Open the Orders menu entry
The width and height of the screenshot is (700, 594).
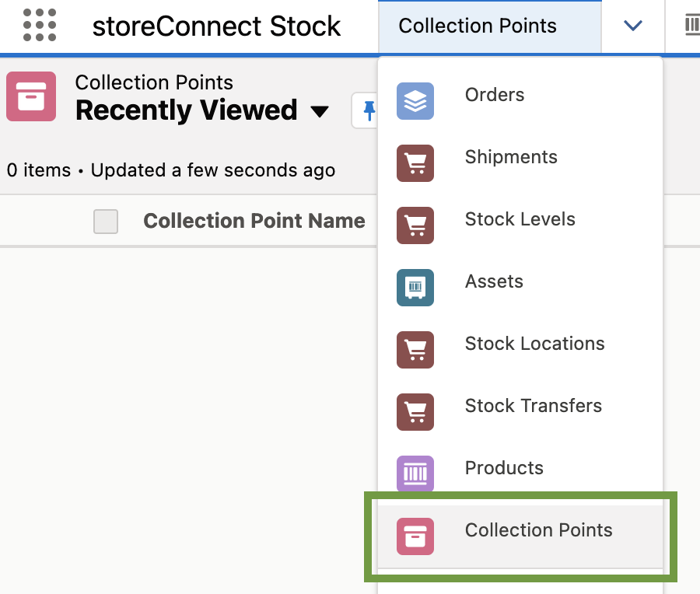tap(495, 93)
